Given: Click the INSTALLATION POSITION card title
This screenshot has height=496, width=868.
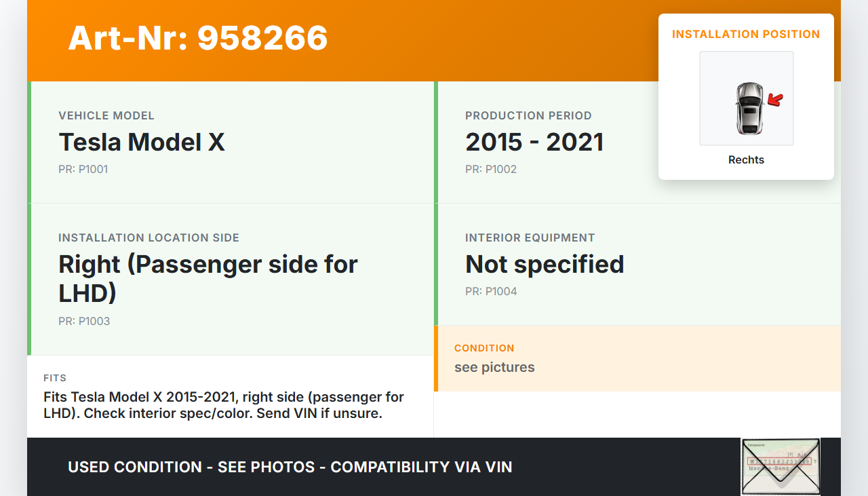Looking at the screenshot, I should [x=746, y=34].
